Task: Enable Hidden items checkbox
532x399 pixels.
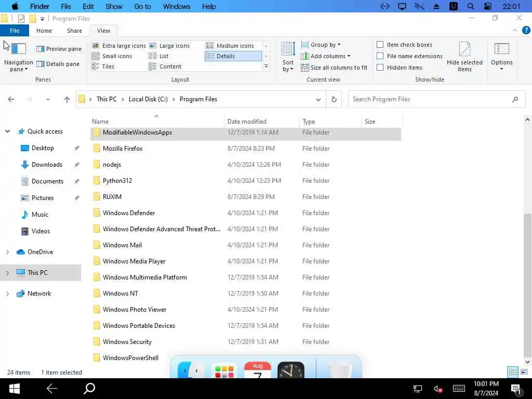Action: (380, 68)
